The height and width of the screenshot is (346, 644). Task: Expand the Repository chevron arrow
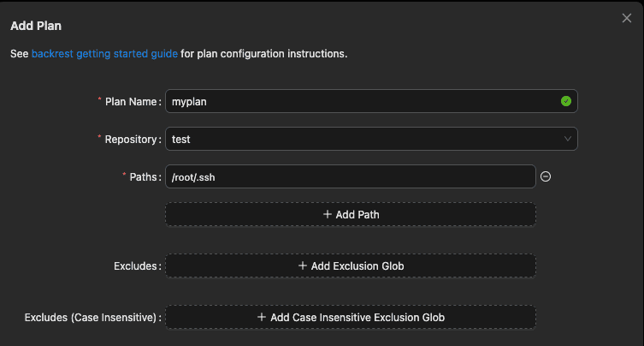(567, 139)
